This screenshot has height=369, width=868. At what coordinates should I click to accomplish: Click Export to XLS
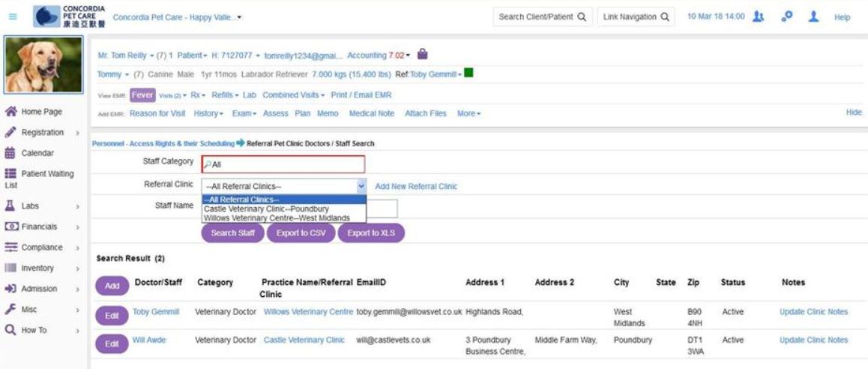click(372, 232)
